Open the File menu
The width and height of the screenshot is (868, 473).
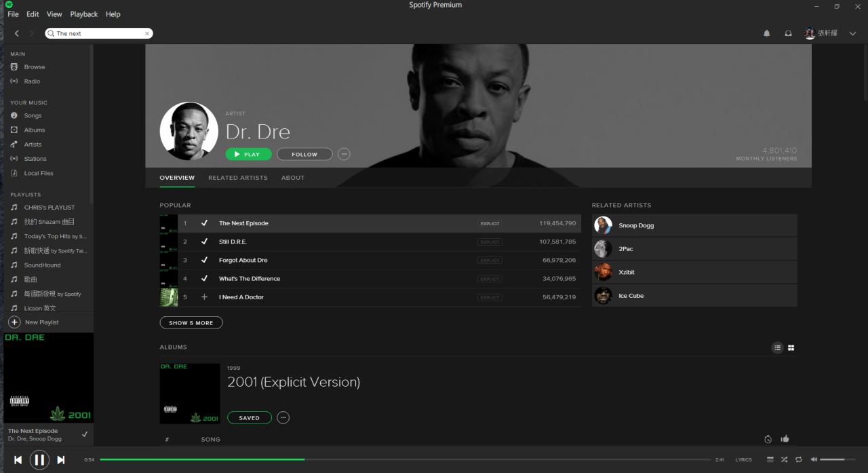pyautogui.click(x=13, y=14)
